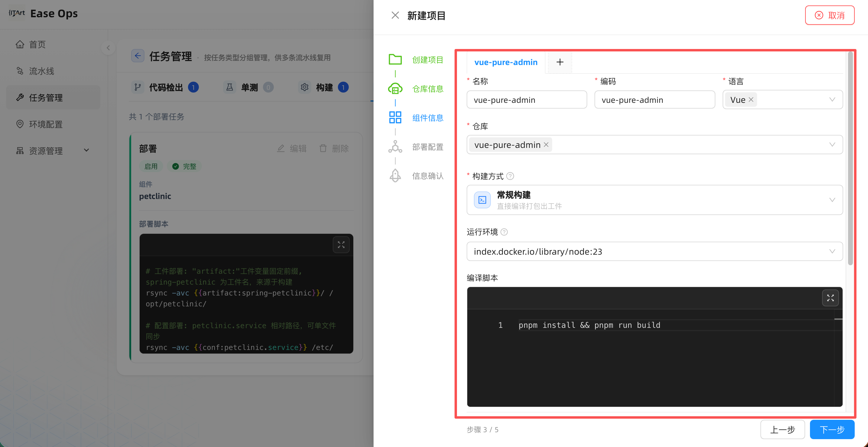Remove the Vue language tag

pos(751,100)
